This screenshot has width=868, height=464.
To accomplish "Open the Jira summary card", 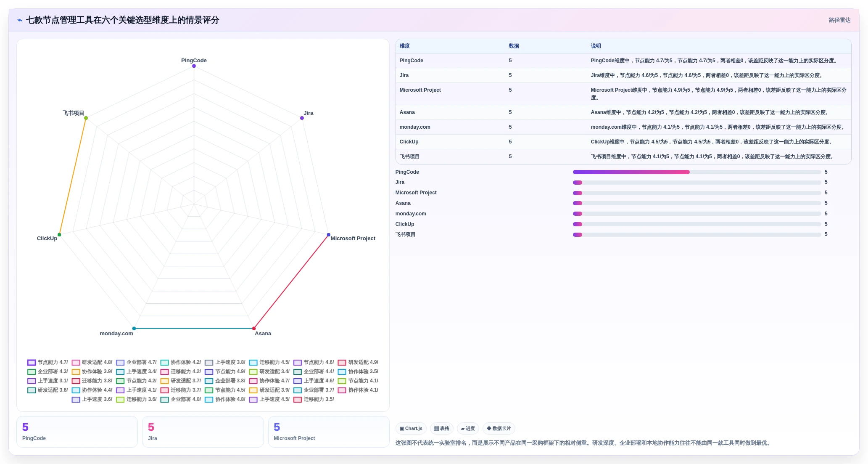I will click(x=203, y=432).
